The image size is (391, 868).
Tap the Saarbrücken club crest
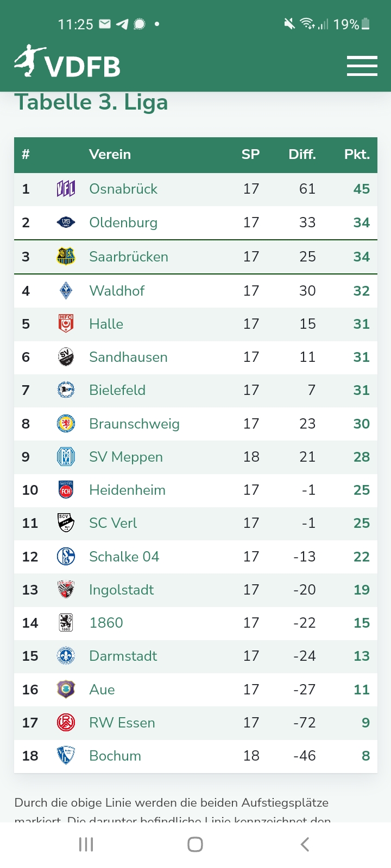[66, 257]
